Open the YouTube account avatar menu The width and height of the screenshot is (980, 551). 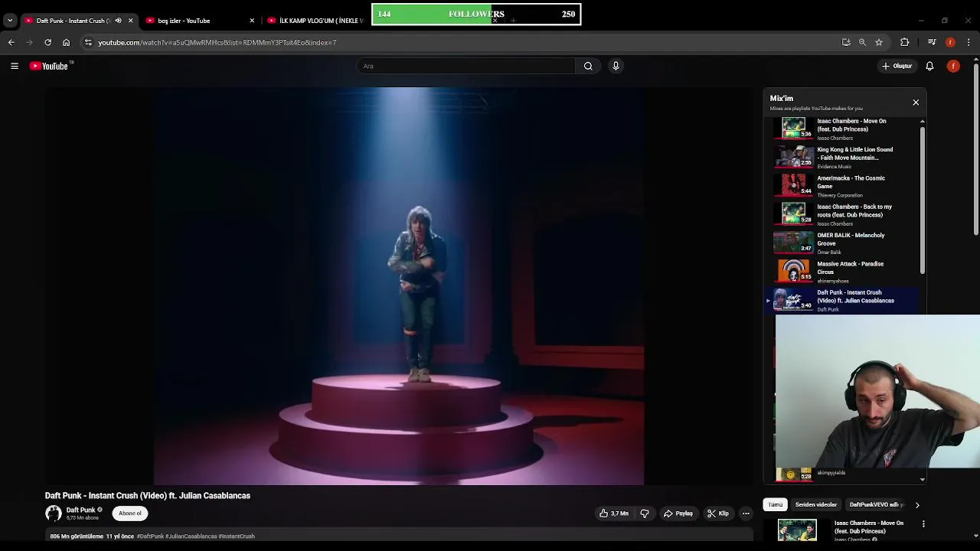(x=953, y=66)
